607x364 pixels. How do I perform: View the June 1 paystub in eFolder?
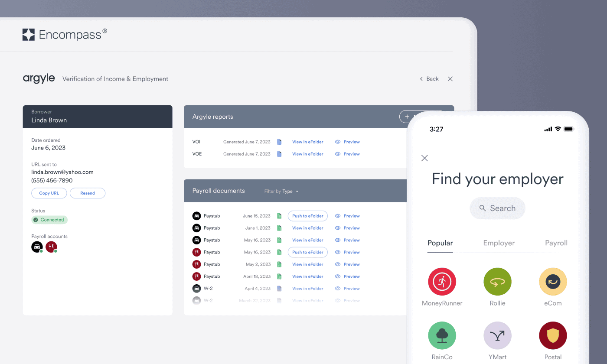coord(308,228)
